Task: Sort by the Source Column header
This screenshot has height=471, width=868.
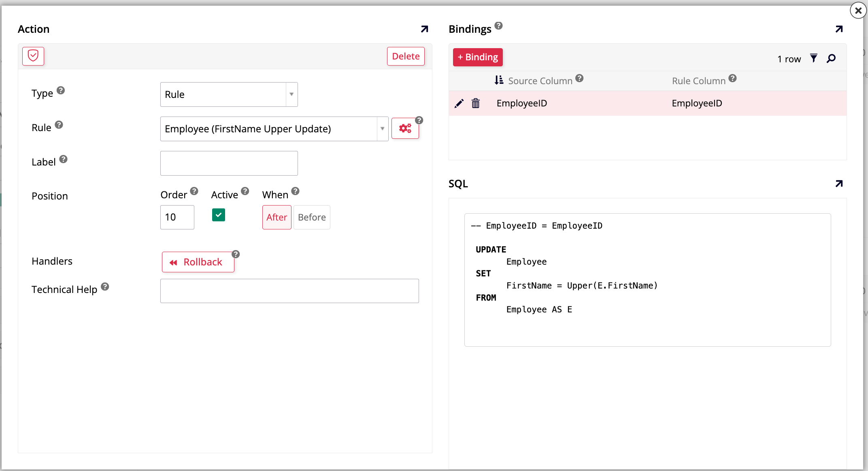Action: point(540,81)
